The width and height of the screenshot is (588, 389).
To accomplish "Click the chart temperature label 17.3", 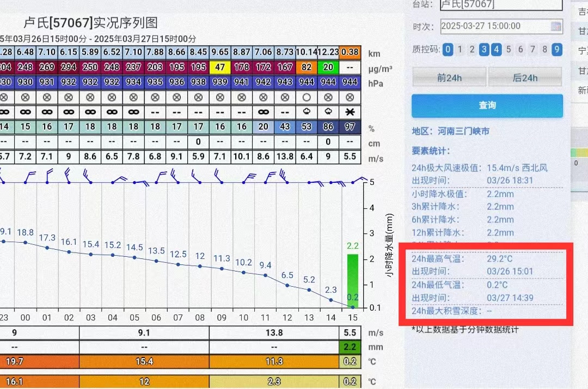I will (47, 238).
